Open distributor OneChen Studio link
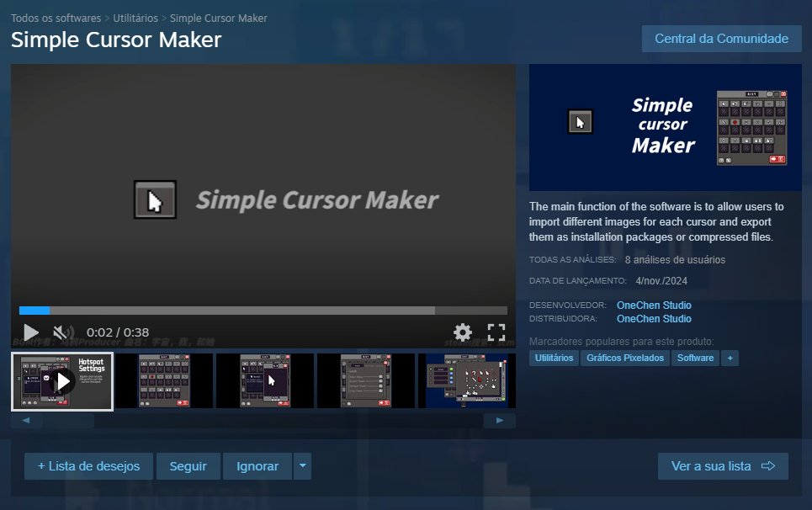The height and width of the screenshot is (510, 812). [654, 318]
